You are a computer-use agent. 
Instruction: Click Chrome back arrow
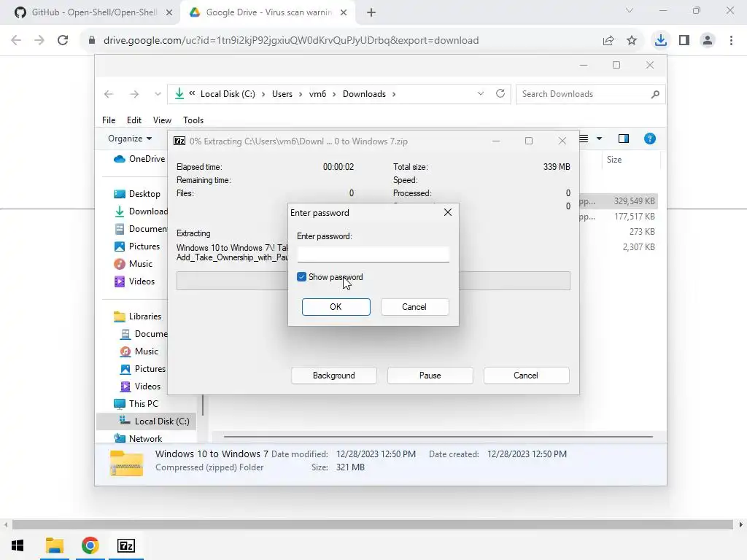[x=16, y=40]
